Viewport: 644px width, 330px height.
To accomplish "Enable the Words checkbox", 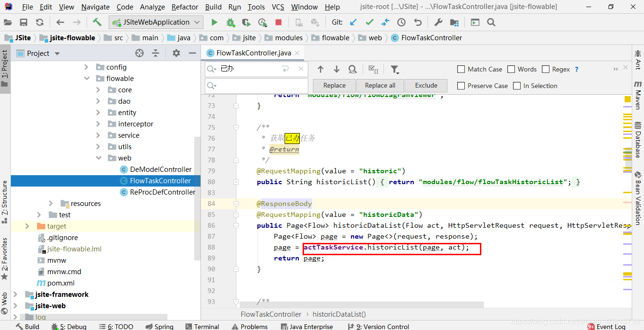I will [x=511, y=69].
